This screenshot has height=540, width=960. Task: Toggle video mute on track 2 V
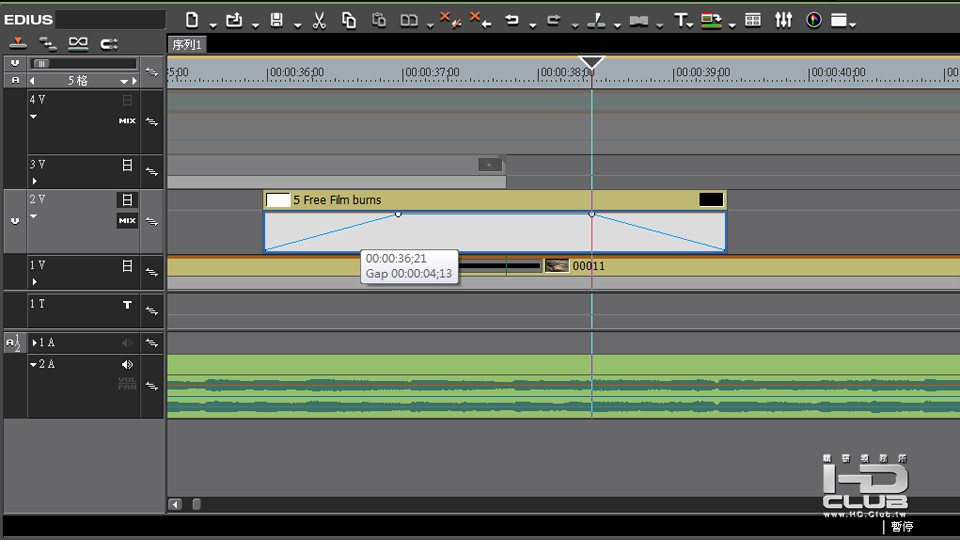tap(127, 200)
